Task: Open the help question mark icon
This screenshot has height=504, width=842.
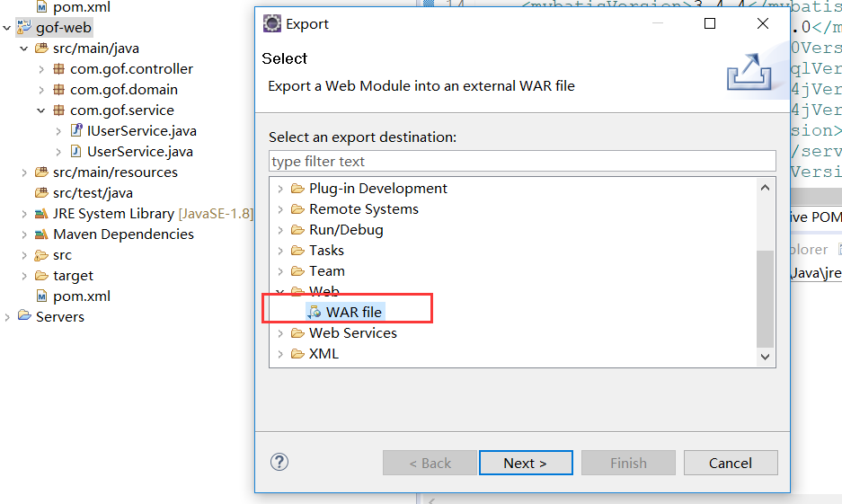Action: click(x=279, y=462)
